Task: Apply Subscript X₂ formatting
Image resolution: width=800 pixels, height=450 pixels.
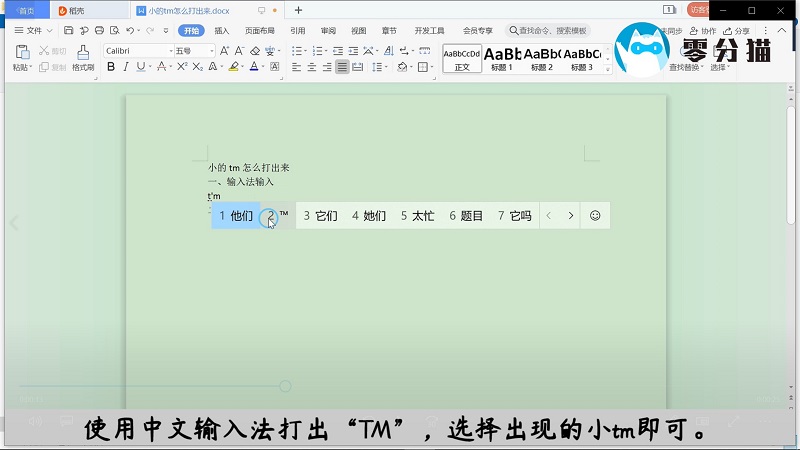Action: click(x=197, y=66)
